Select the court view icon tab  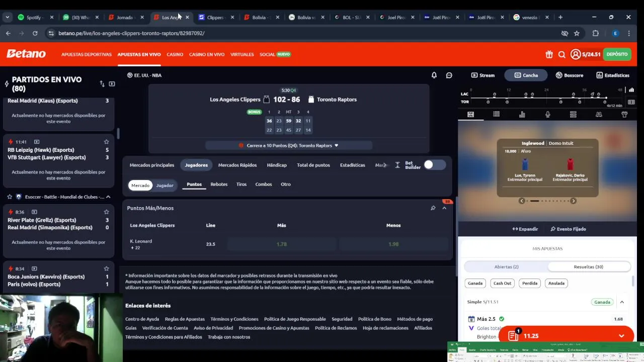pos(471,115)
